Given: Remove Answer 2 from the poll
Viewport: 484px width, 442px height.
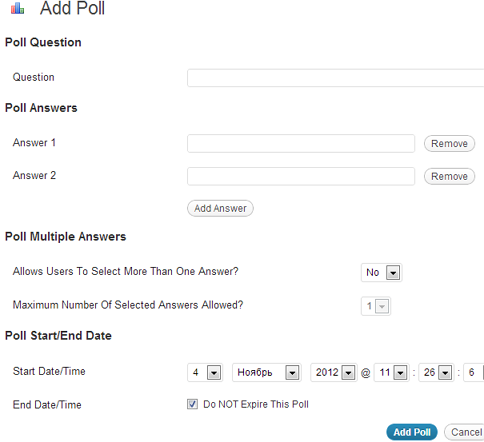Looking at the screenshot, I should pyautogui.click(x=449, y=176).
